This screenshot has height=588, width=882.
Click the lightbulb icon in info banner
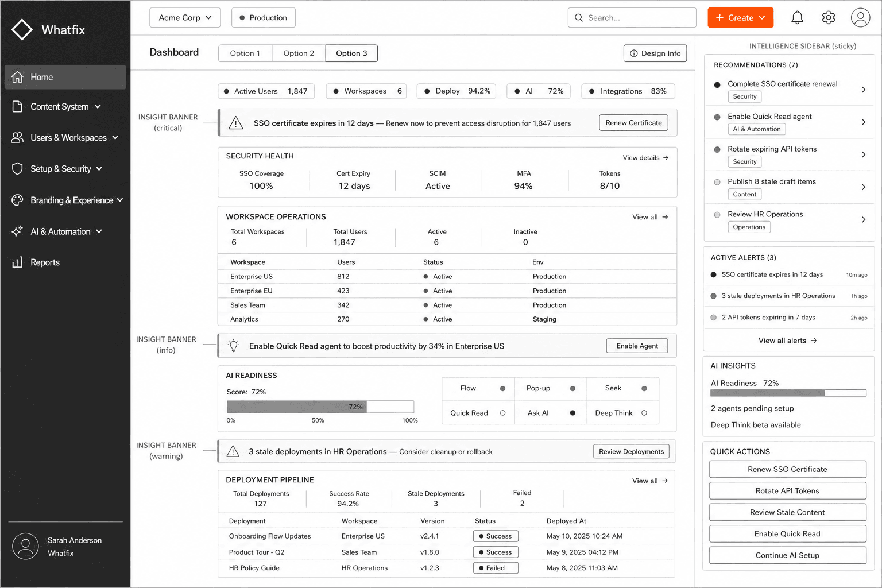click(233, 346)
